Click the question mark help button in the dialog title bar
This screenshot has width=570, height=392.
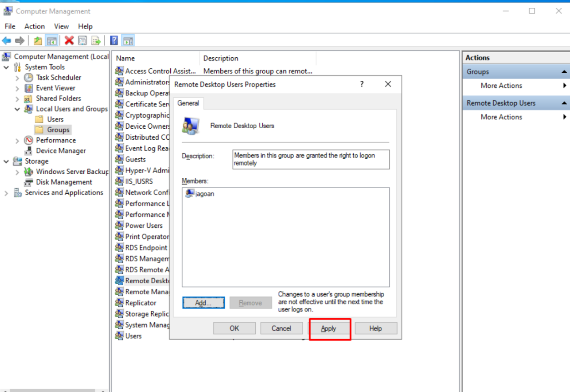tap(362, 84)
